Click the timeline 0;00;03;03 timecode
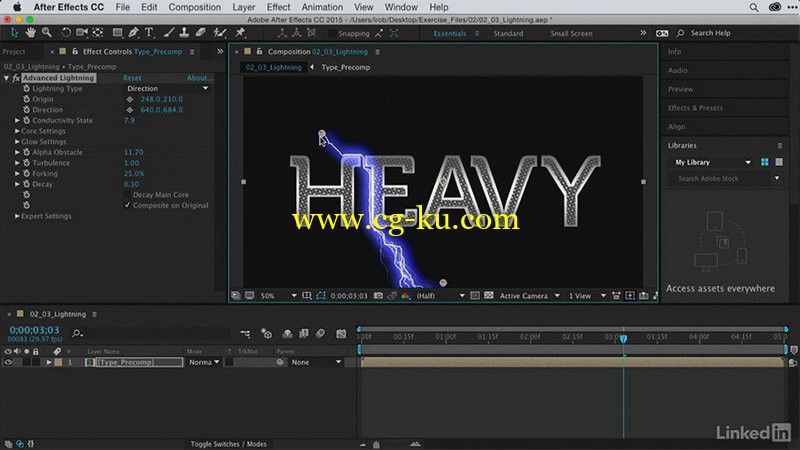800x450 pixels. click(x=34, y=330)
